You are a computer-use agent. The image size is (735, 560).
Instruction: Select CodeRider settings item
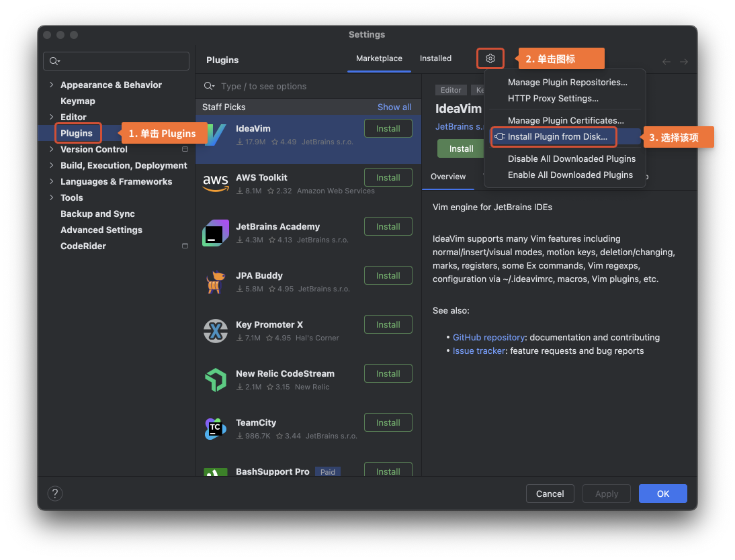tap(83, 246)
